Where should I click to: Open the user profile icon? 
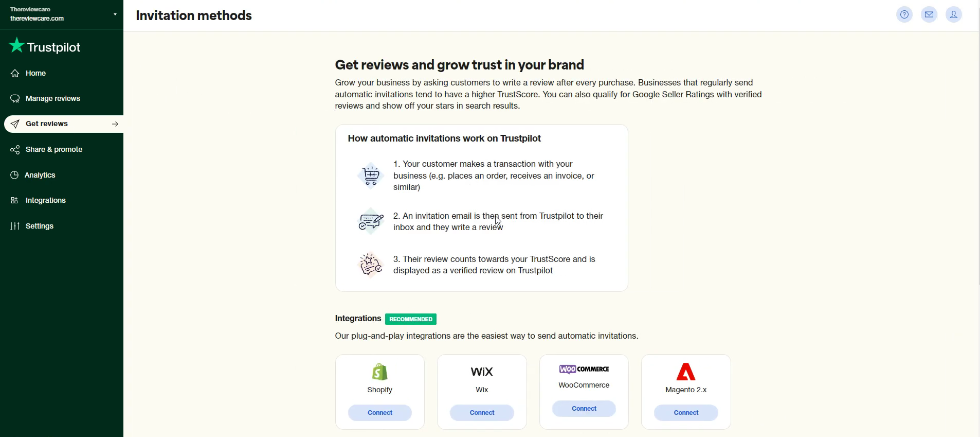[954, 15]
